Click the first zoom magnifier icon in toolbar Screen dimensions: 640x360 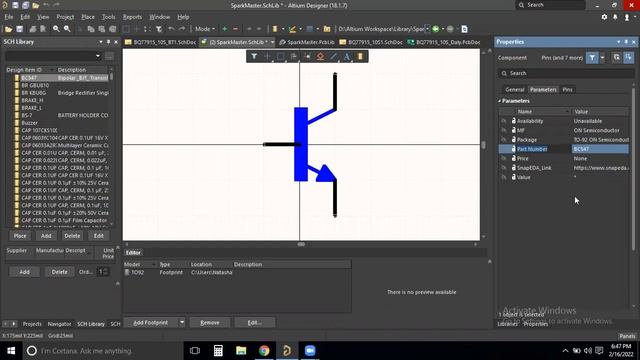tap(56, 29)
